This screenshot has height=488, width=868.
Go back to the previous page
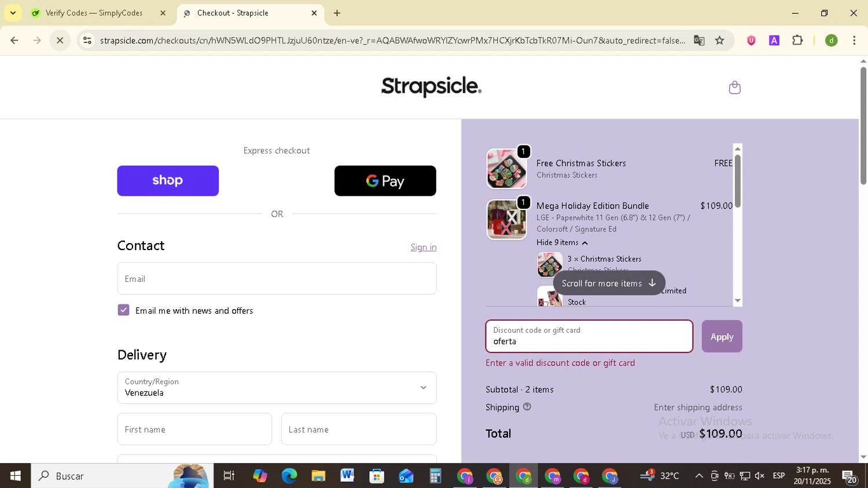(14, 41)
